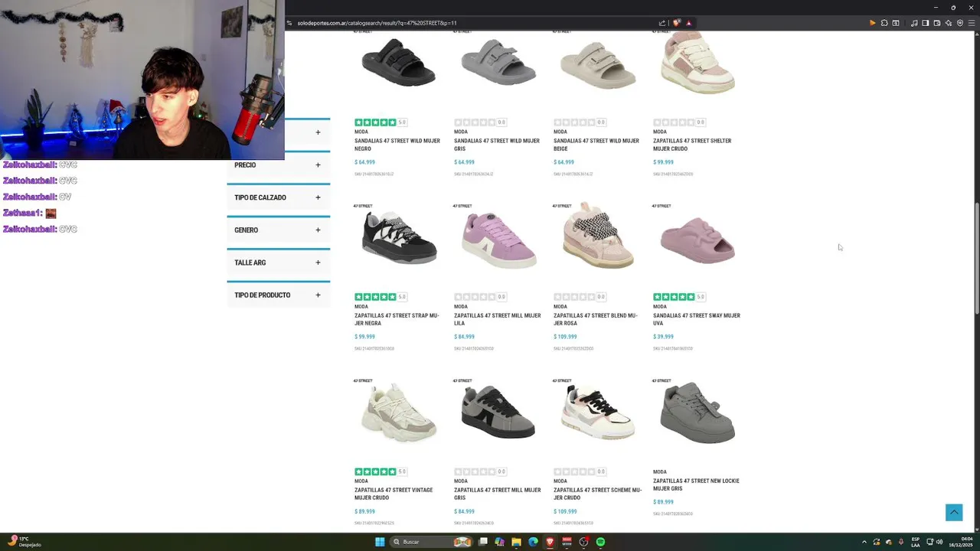
Task: Click the site settings icon before URL
Action: pyautogui.click(x=290, y=23)
